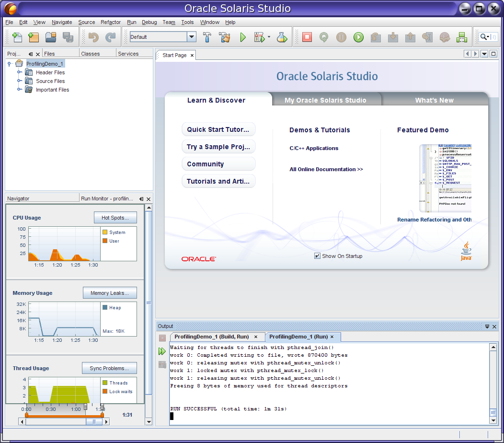Click the Memory Leaks button
This screenshot has height=443, width=504.
tap(110, 293)
